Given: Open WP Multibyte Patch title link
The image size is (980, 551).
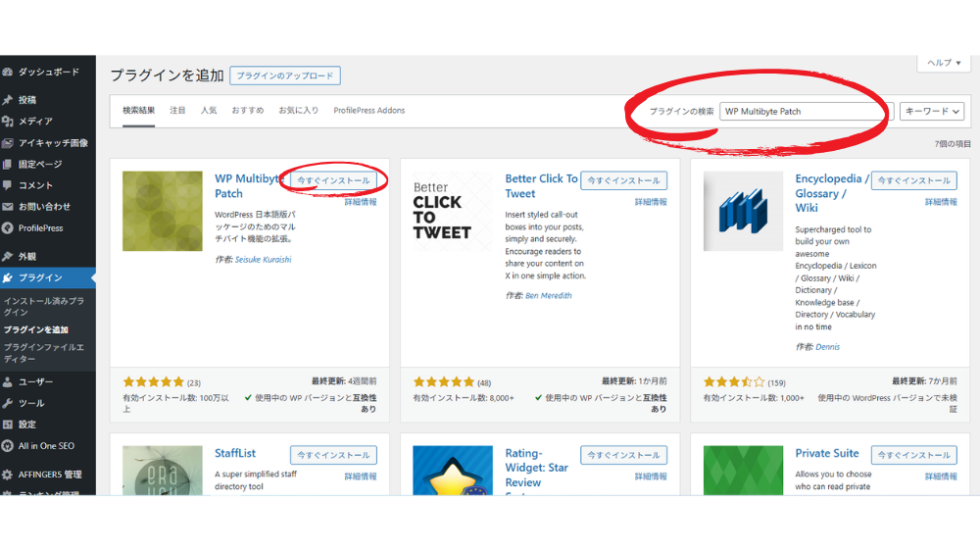Looking at the screenshot, I should click(249, 186).
